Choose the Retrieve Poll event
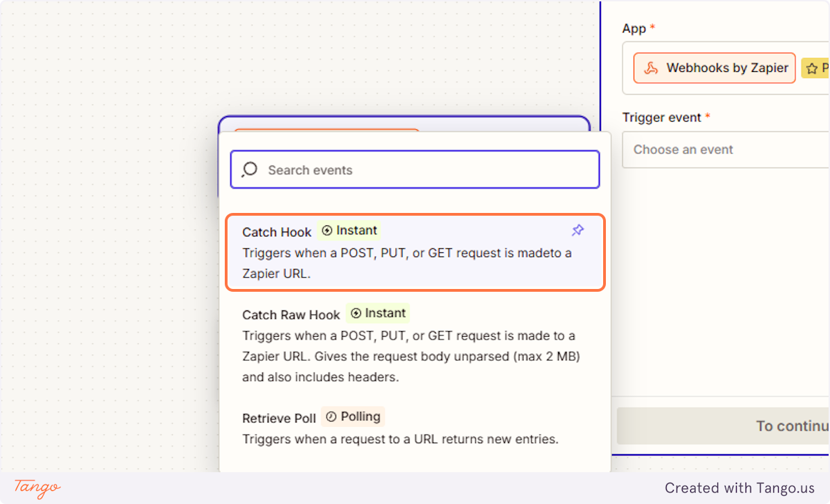Image resolution: width=830 pixels, height=504 pixels. pos(415,428)
